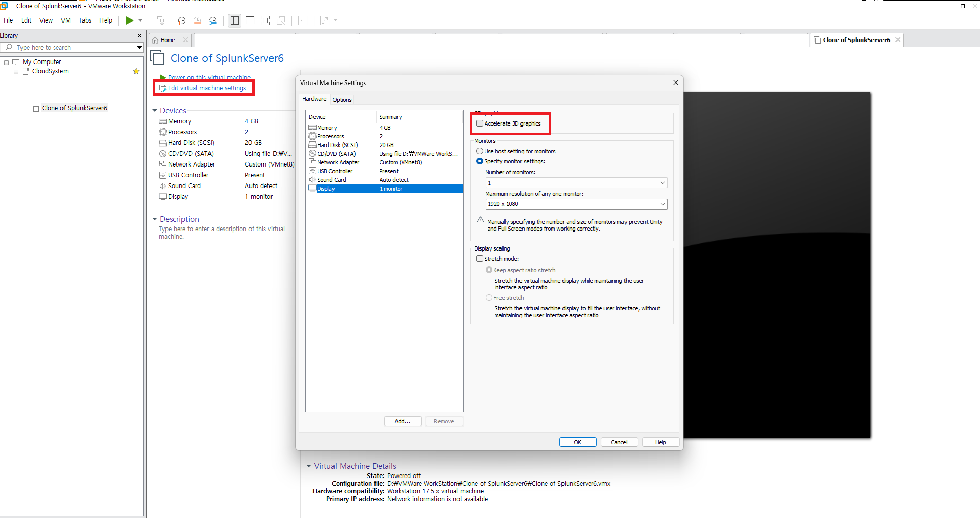
Task: Close the Virtual Machine Settings dialog
Action: [676, 82]
